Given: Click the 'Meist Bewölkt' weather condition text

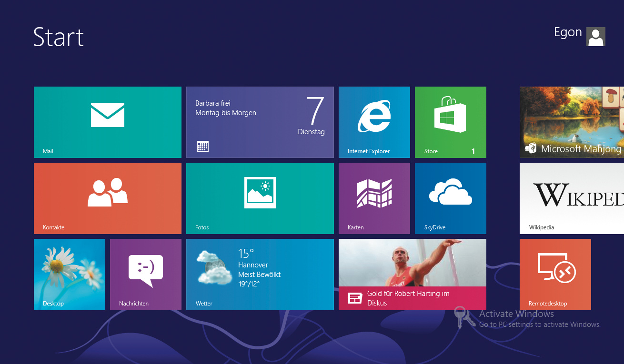Looking at the screenshot, I should pyautogui.click(x=259, y=275).
